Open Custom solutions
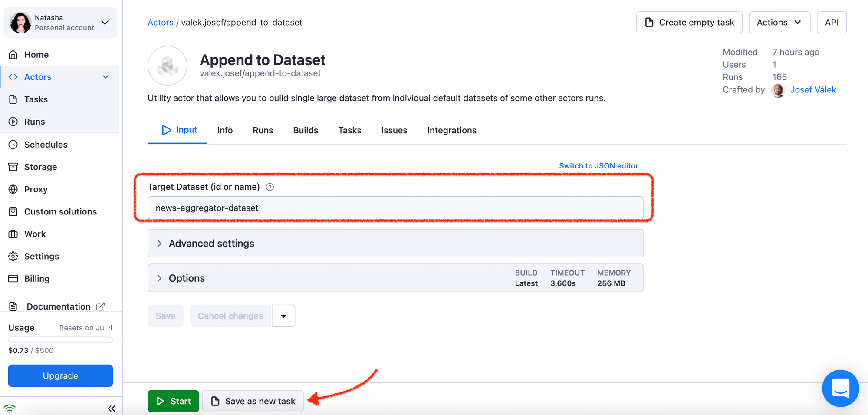 pyautogui.click(x=60, y=211)
